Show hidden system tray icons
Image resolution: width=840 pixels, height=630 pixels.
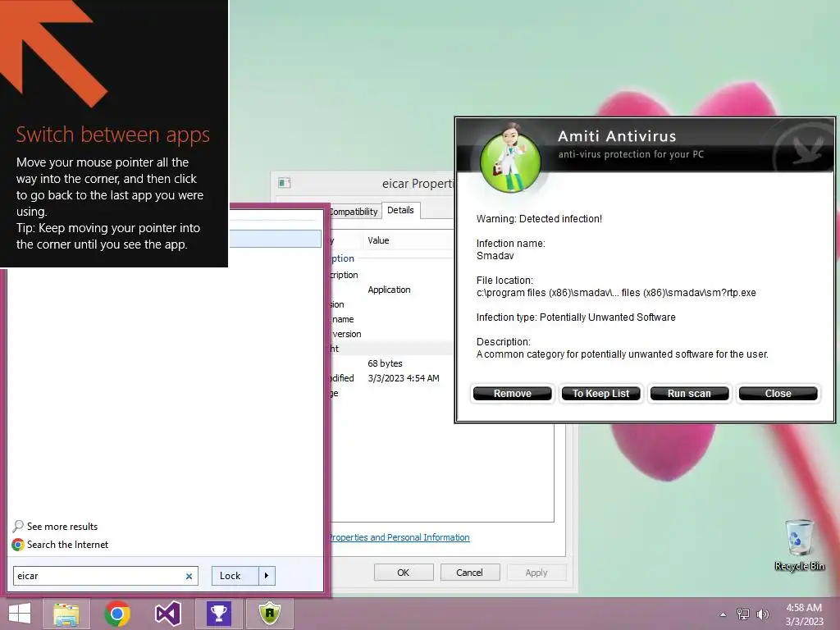(724, 614)
